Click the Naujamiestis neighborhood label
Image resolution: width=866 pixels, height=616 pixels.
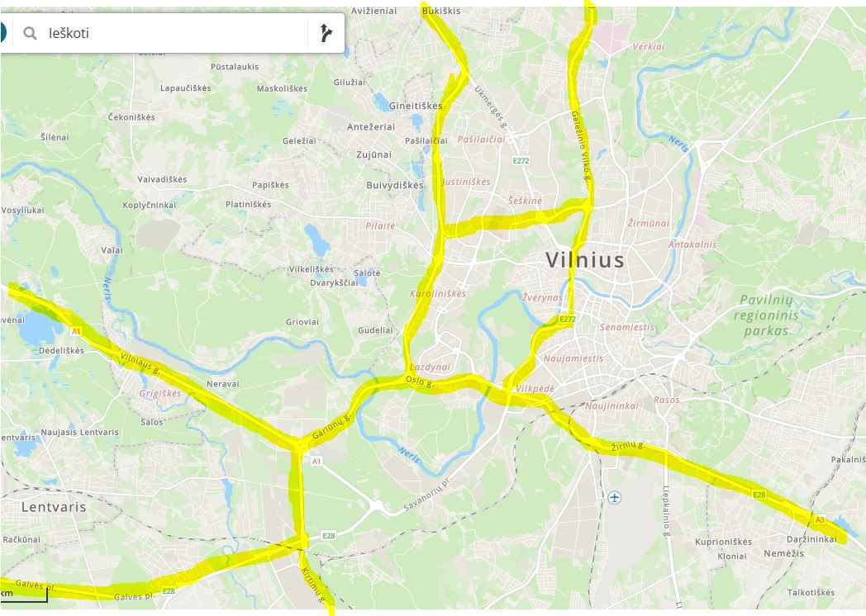point(573,358)
